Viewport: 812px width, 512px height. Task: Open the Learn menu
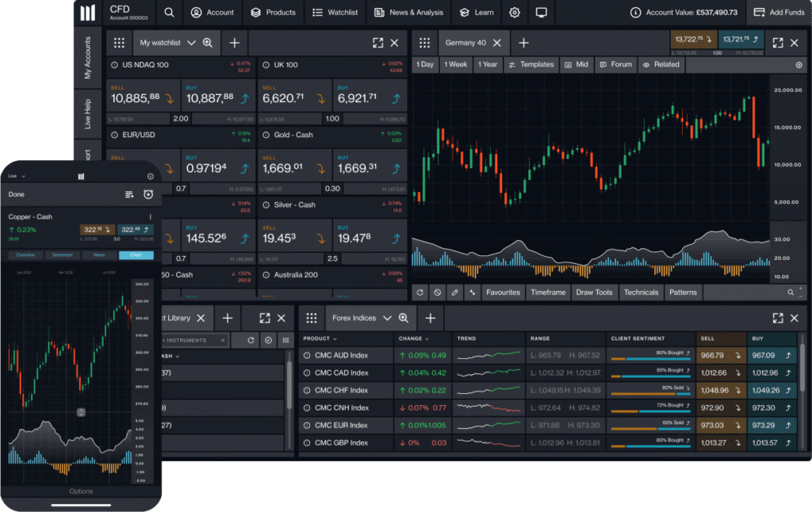click(477, 13)
